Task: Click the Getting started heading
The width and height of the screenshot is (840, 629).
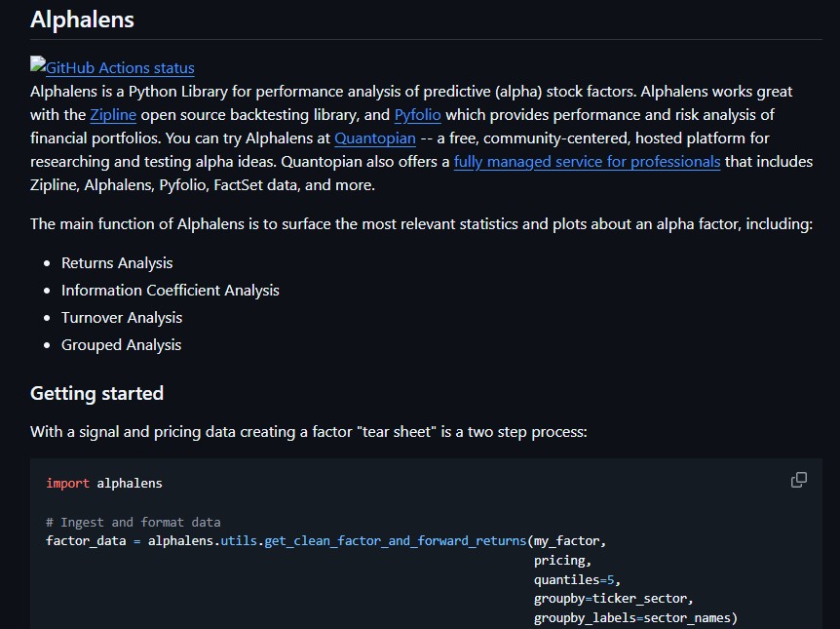Action: click(x=97, y=394)
